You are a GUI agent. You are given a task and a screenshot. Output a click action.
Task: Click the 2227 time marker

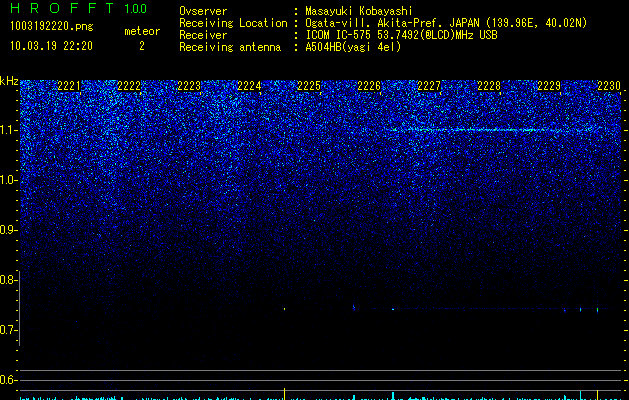tap(429, 86)
